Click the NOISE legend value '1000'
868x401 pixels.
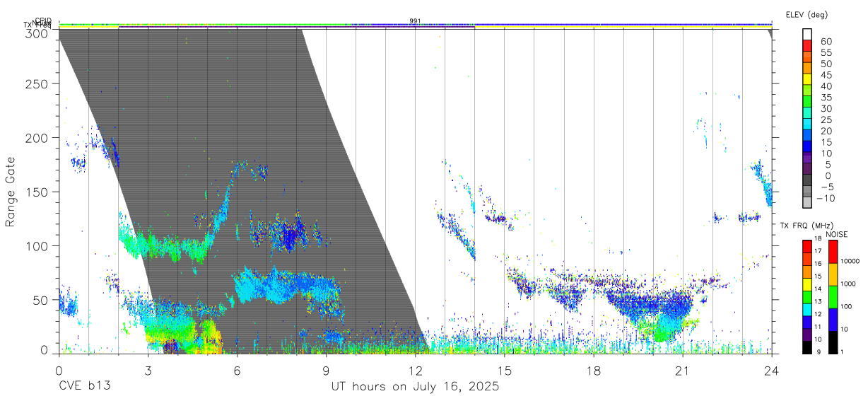coord(849,284)
